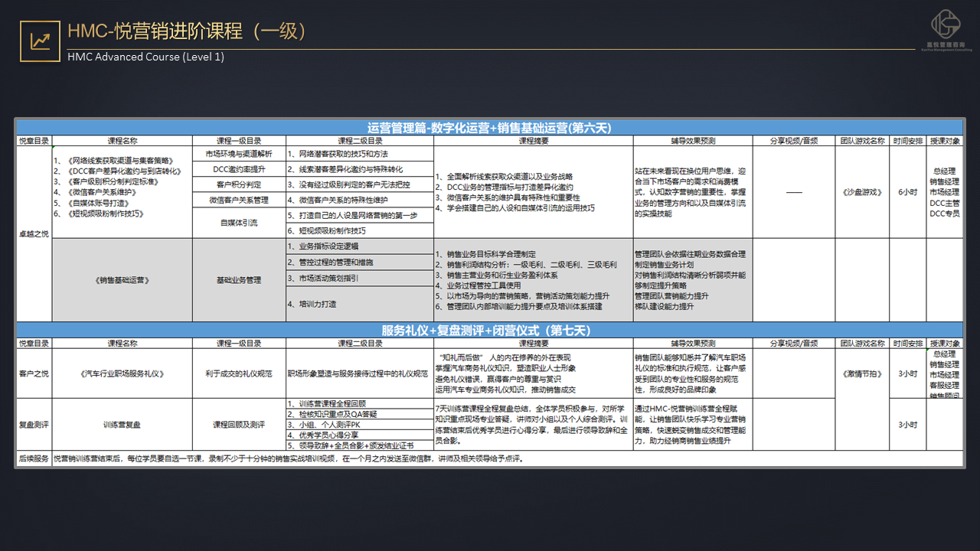Click the 辅导效果预测 header in the 第七天 table
Screen dimensions: 980x551
(692, 344)
